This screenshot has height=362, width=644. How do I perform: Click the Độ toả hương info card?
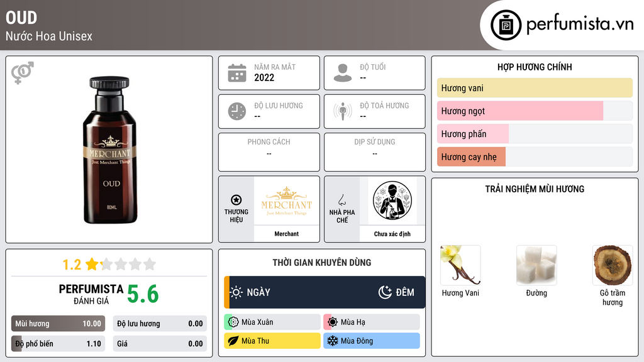tap(375, 111)
